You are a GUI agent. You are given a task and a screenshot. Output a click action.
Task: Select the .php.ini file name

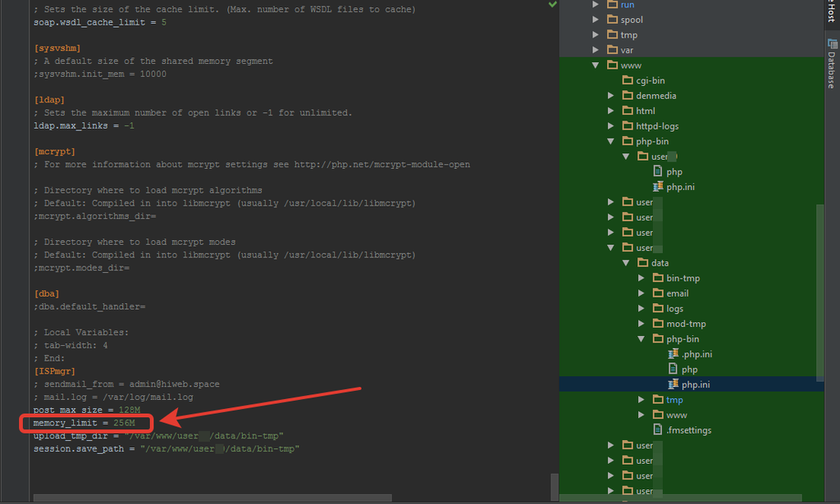[x=697, y=354]
